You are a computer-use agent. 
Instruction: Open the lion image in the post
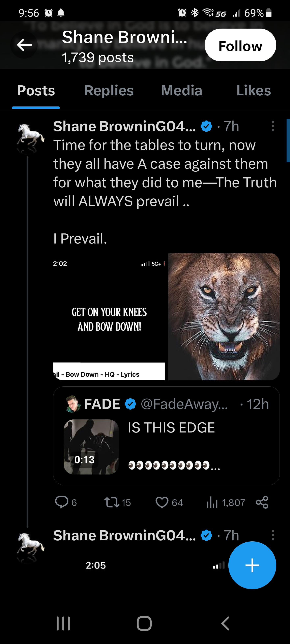click(224, 316)
